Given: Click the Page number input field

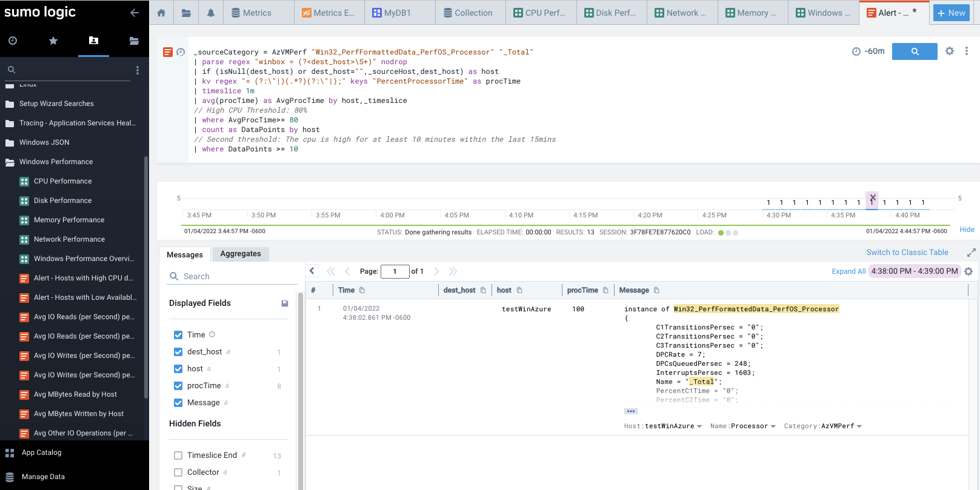Looking at the screenshot, I should coord(395,271).
